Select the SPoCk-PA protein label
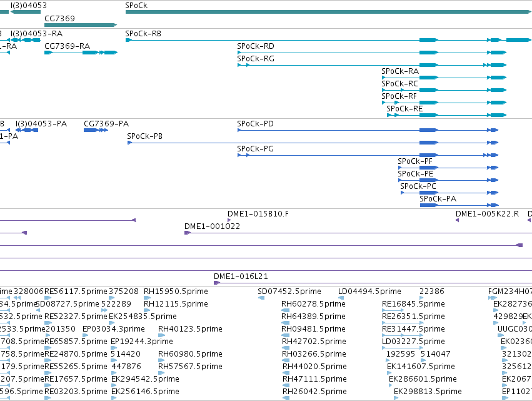 438,200
